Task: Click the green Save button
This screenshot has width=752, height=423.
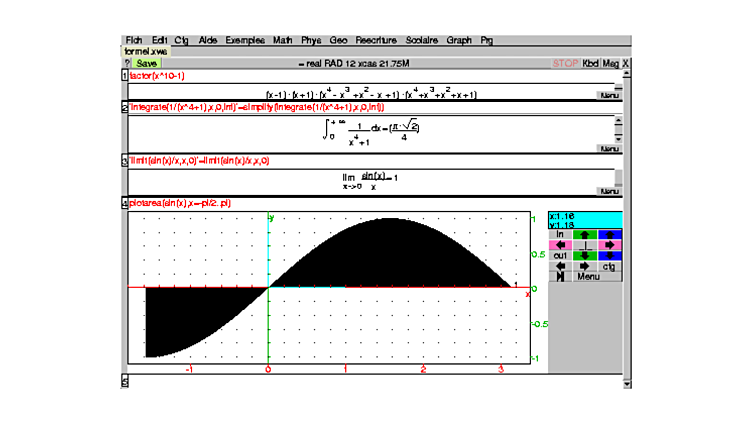Action: tap(146, 63)
